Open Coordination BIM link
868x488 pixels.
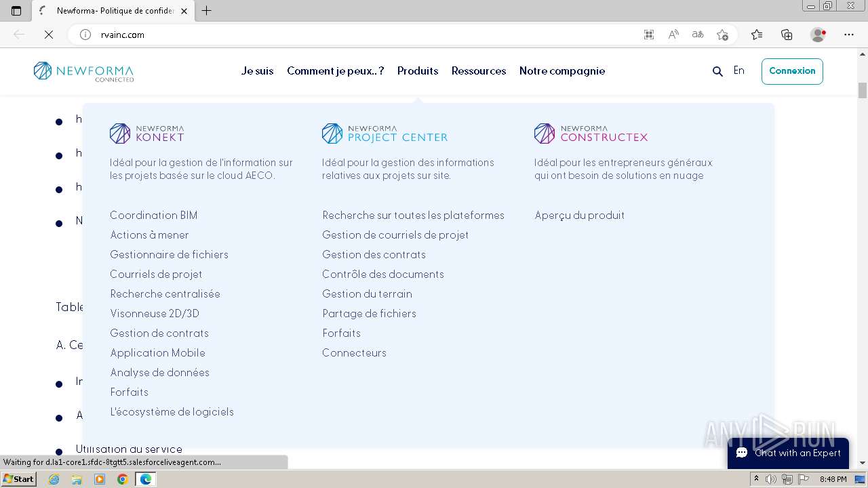tap(154, 215)
